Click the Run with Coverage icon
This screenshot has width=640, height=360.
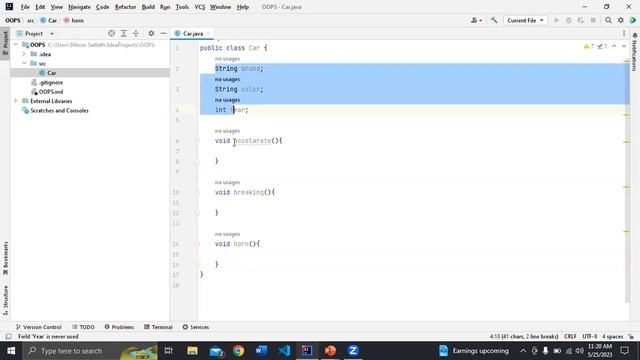[581, 20]
